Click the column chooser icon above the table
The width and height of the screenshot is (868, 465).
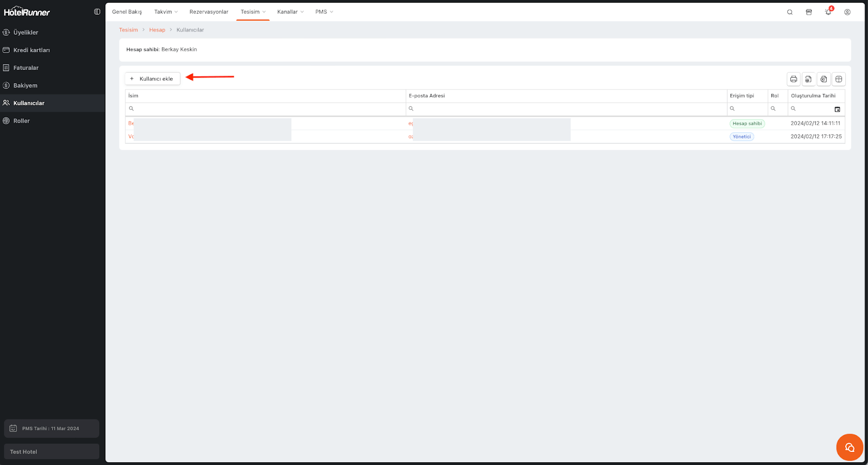tap(839, 79)
